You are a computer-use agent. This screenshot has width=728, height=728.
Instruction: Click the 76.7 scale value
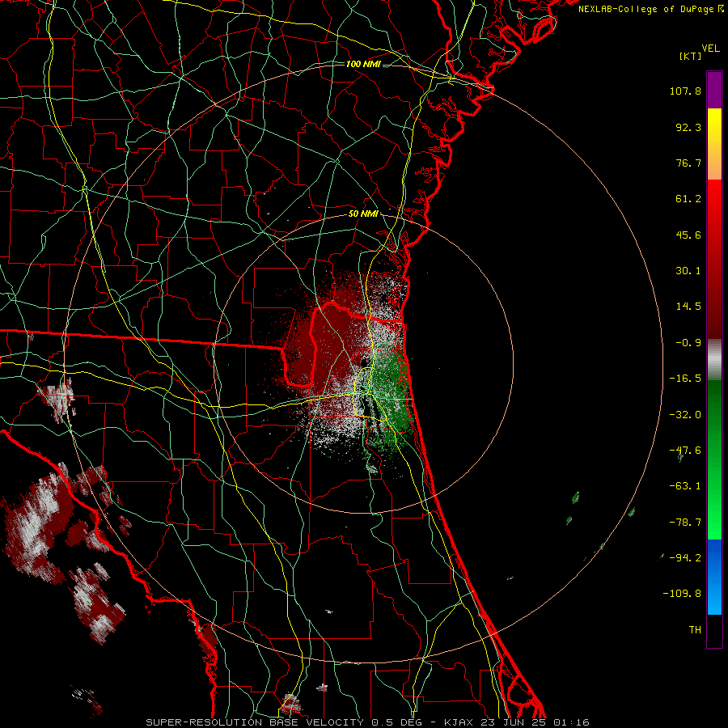(x=688, y=163)
